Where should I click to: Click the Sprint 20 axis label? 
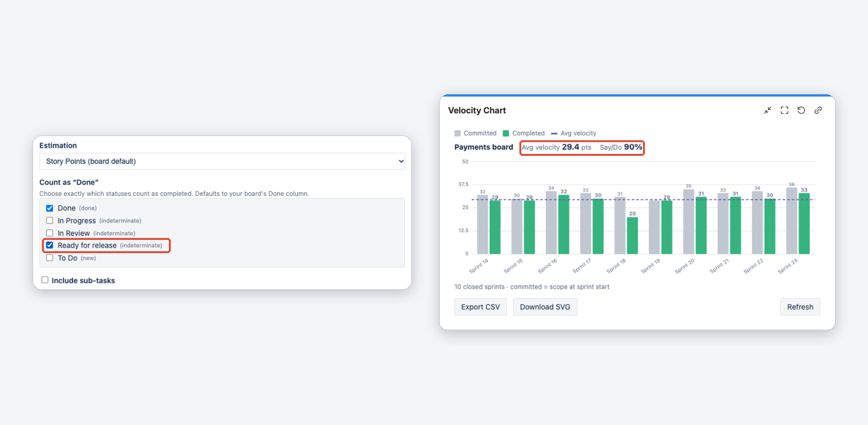pos(684,266)
